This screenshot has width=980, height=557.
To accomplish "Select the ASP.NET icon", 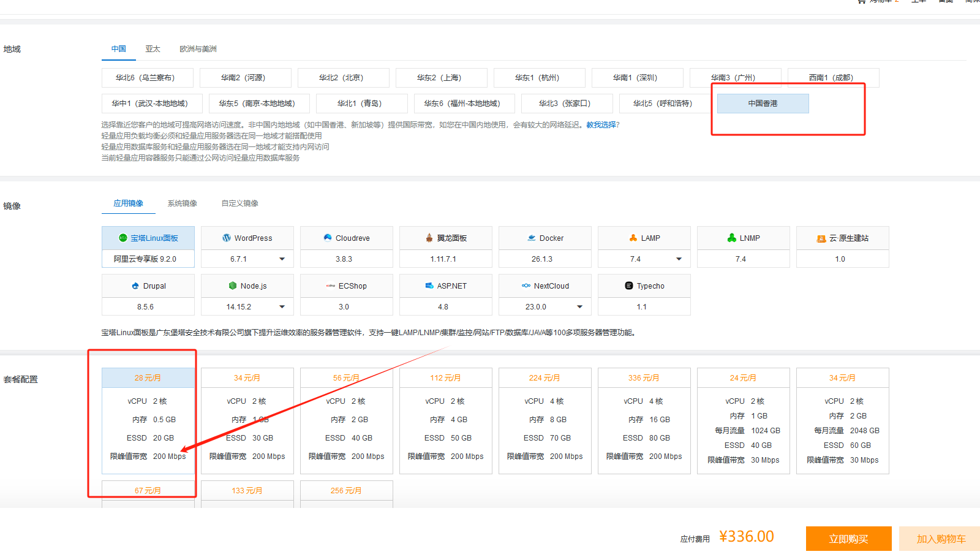I will click(429, 286).
